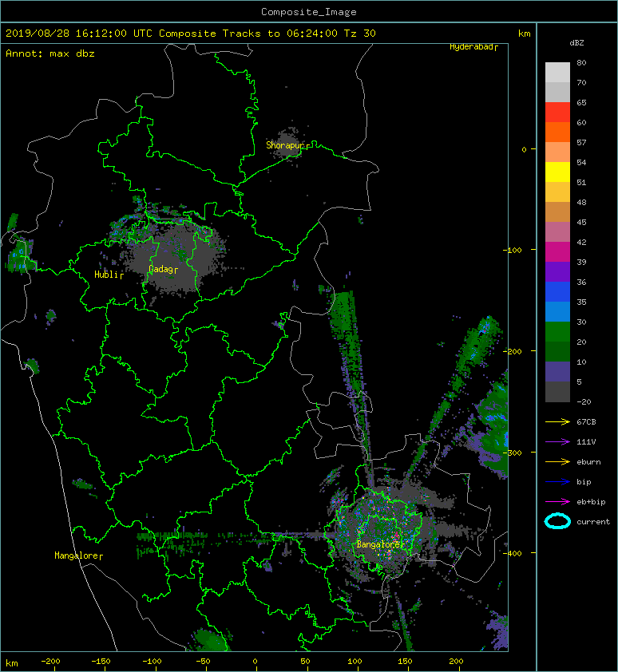Screen dimensions: 618x672
Task: Click the -100 km vertical axis label
Action: pos(512,250)
